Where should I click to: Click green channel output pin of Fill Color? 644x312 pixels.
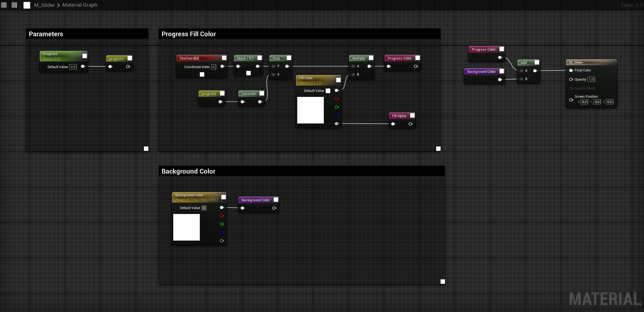[x=337, y=107]
